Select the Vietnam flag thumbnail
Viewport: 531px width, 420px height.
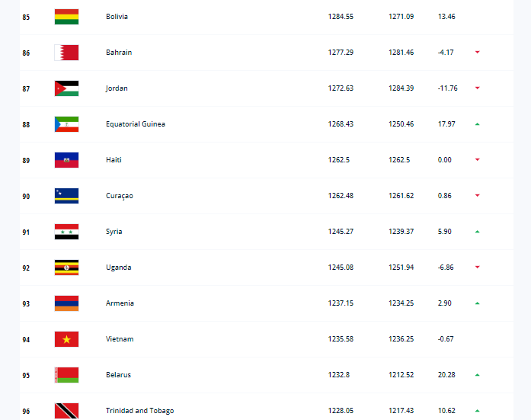[66, 339]
